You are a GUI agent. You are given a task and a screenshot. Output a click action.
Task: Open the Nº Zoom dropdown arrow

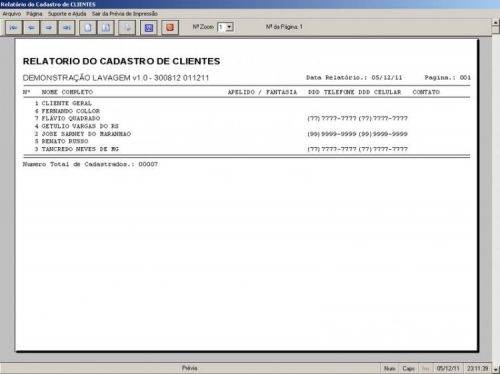(x=229, y=27)
